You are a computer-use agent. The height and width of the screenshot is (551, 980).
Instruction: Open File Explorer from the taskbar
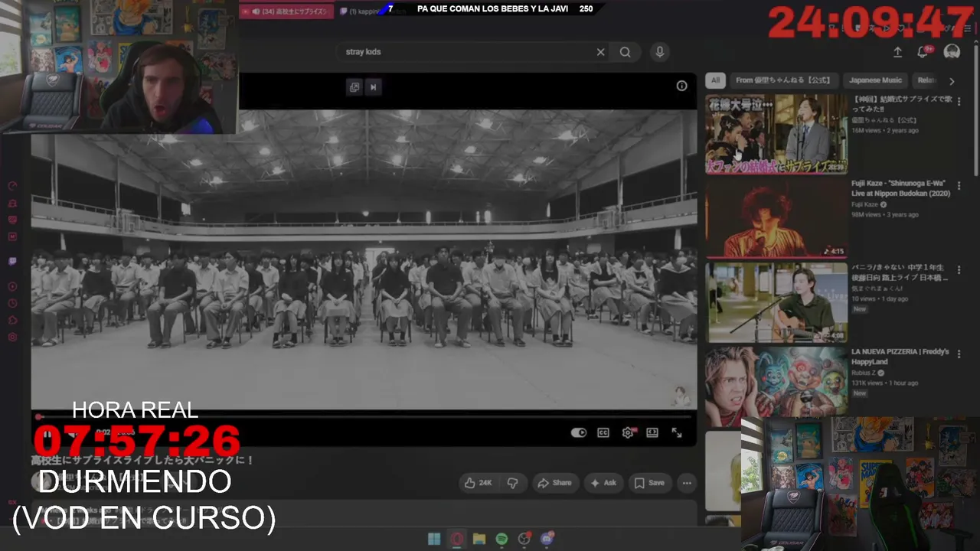(x=479, y=539)
